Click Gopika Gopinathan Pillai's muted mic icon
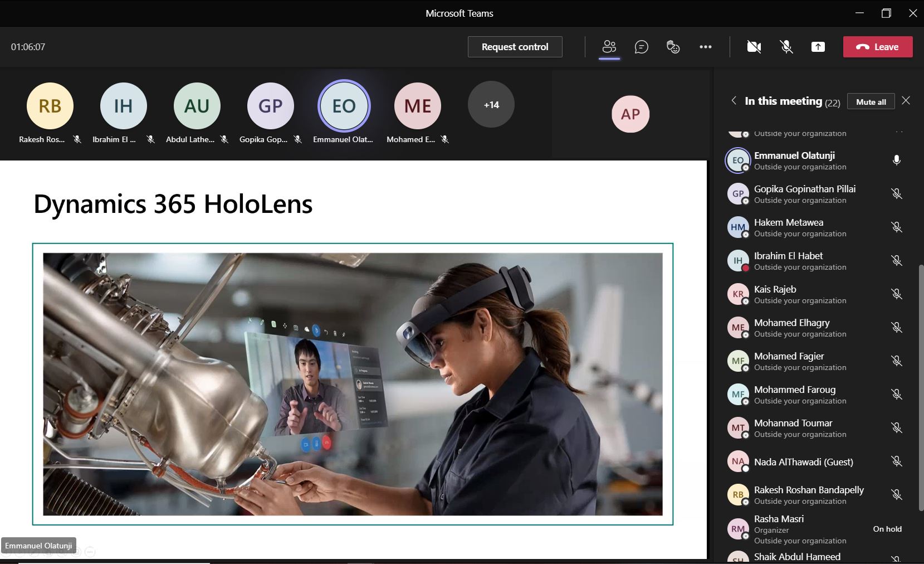The image size is (924, 564). tap(897, 194)
